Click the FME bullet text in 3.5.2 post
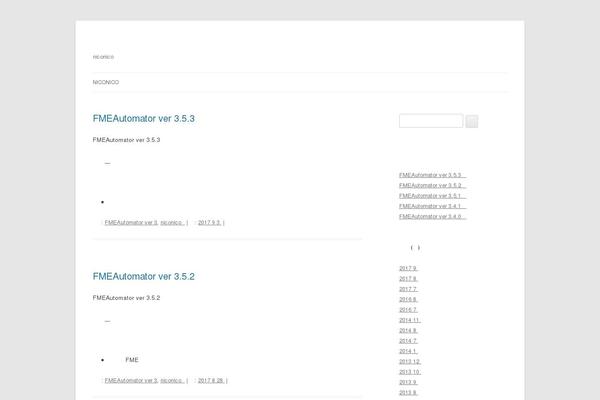Viewport: 600px width, 400px height. coord(132,360)
